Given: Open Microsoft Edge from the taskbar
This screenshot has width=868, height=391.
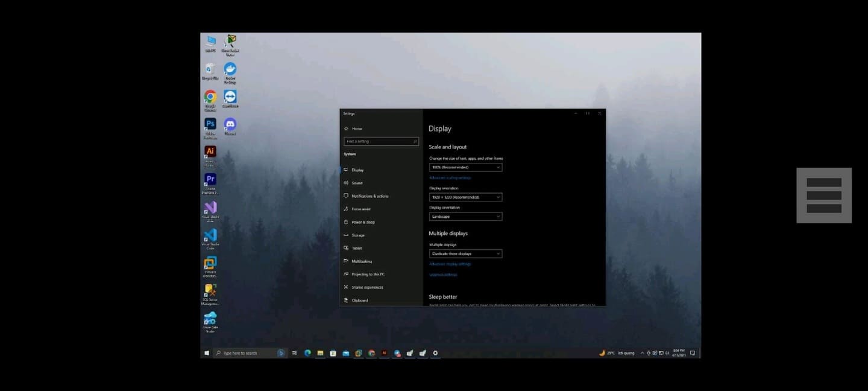Looking at the screenshot, I should (307, 353).
